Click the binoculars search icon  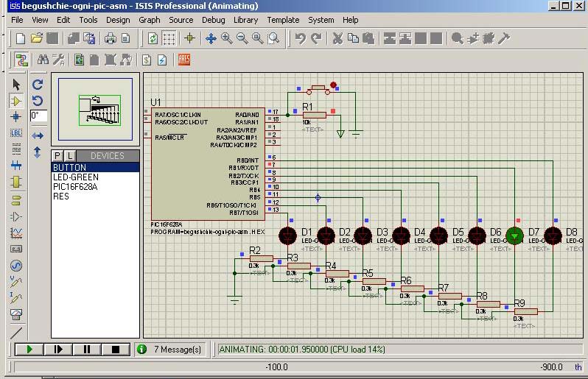point(43,60)
